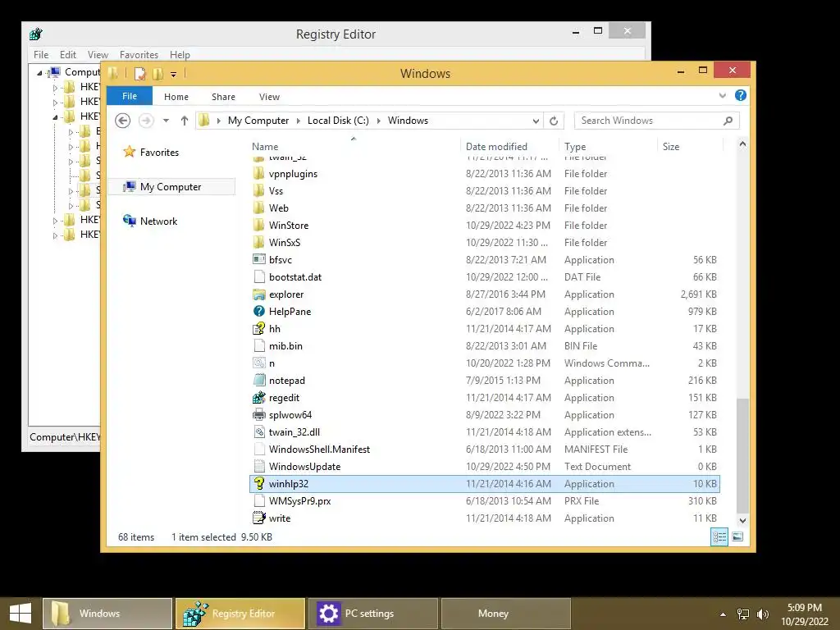Switch to large icons view in status bar
Image resolution: width=840 pixels, height=630 pixels.
pyautogui.click(x=737, y=536)
